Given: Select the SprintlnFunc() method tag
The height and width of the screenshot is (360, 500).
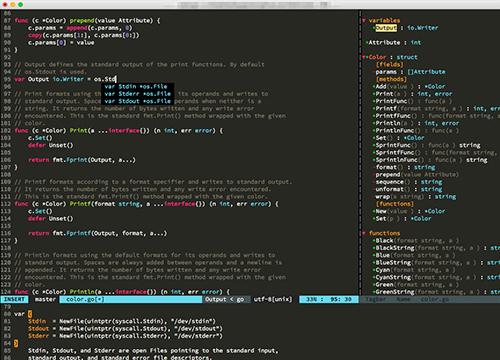Looking at the screenshot, I should tap(431, 160).
